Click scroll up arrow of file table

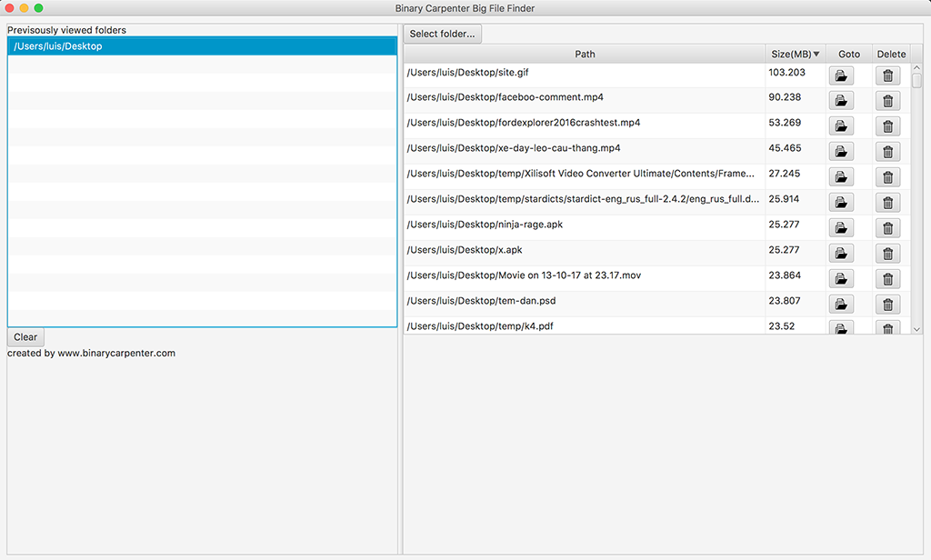(916, 68)
